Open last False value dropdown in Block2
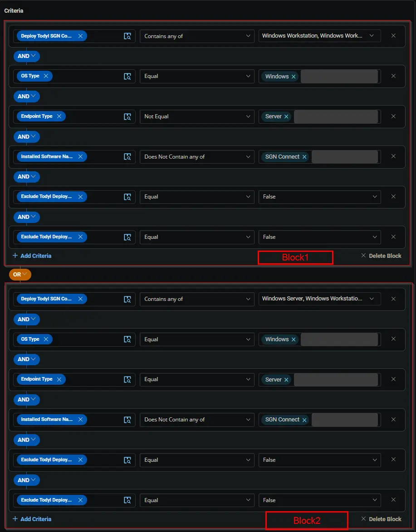This screenshot has height=532, width=416. 319,500
